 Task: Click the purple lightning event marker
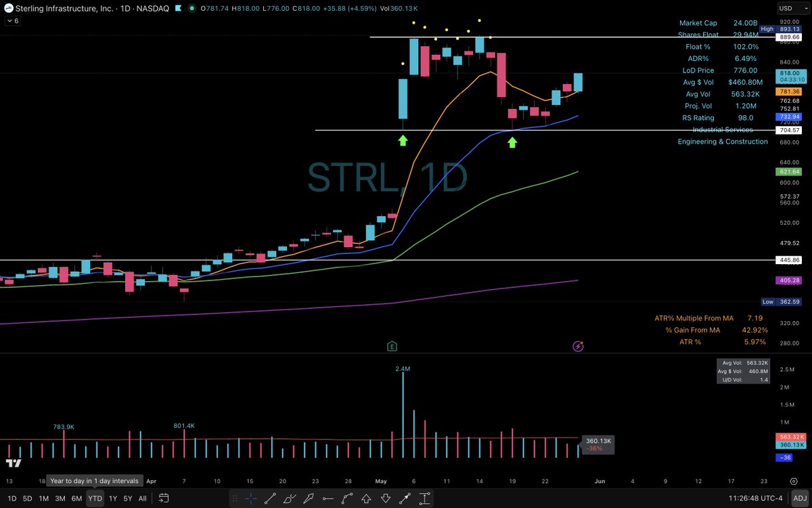(579, 346)
